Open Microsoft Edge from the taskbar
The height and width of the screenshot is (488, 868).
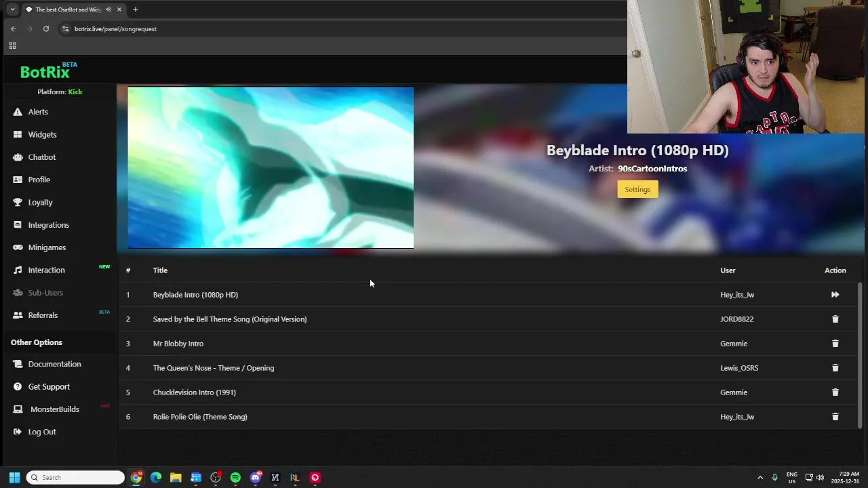(156, 477)
